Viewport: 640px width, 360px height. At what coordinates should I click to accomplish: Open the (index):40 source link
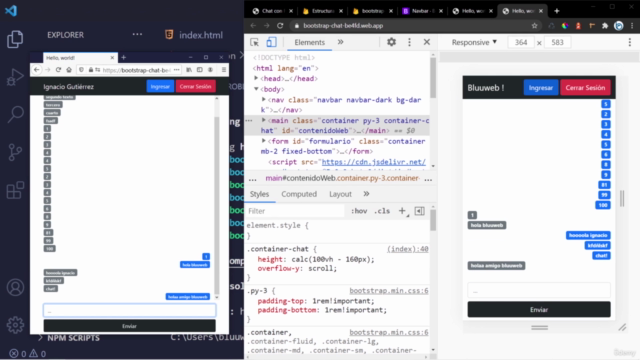click(407, 249)
